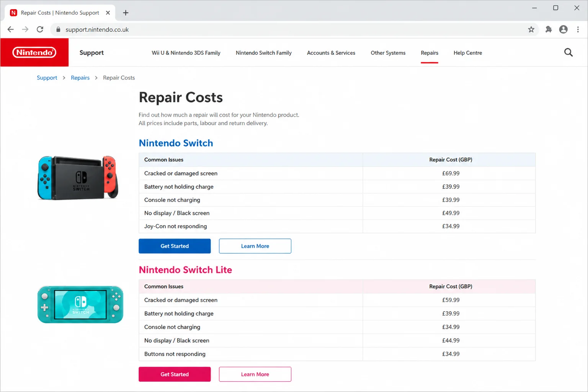588x392 pixels.
Task: Open the Nintendo Switch Family menu
Action: click(x=264, y=53)
